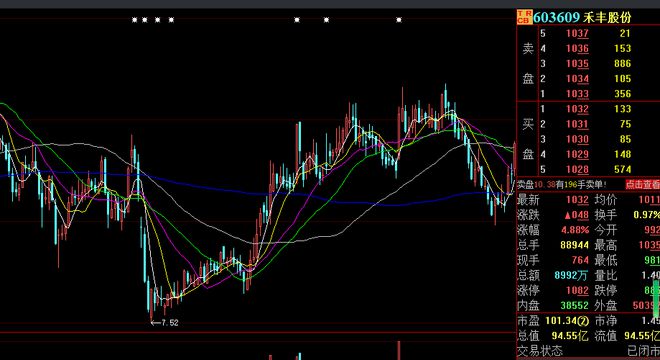The height and width of the screenshot is (360, 660).
Task: Click the last white info marker above chart
Action: 399,20
